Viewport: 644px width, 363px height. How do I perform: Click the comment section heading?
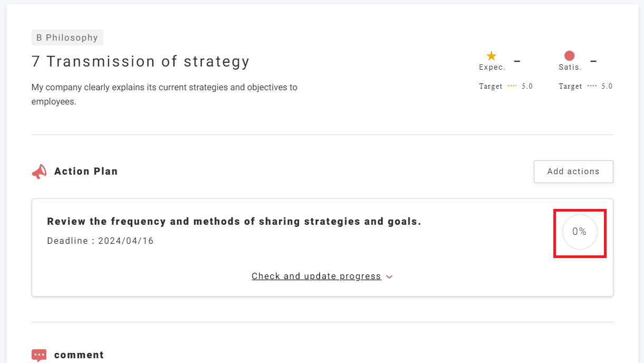click(x=79, y=355)
